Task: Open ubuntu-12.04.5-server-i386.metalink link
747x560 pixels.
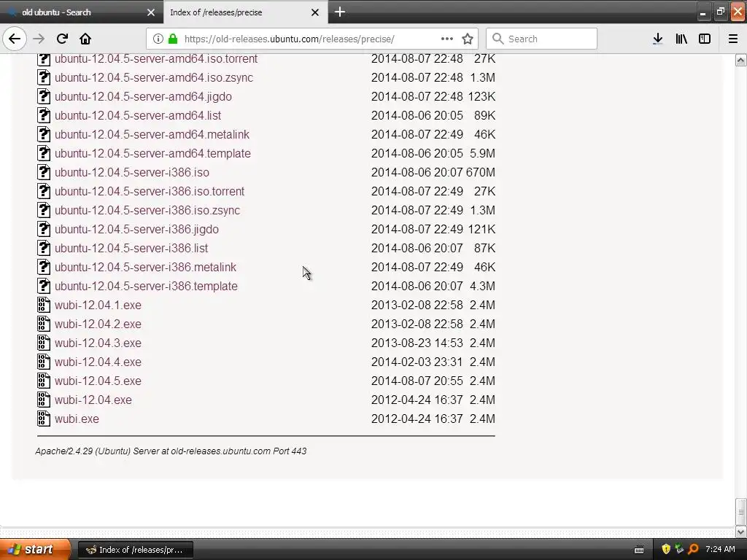Action: pyautogui.click(x=145, y=267)
